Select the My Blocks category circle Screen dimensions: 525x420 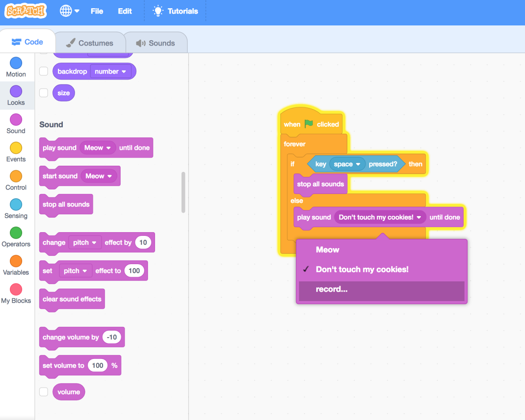pyautogui.click(x=16, y=289)
